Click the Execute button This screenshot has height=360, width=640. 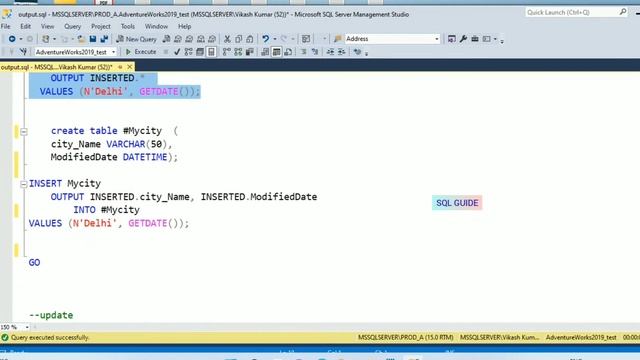(x=141, y=52)
